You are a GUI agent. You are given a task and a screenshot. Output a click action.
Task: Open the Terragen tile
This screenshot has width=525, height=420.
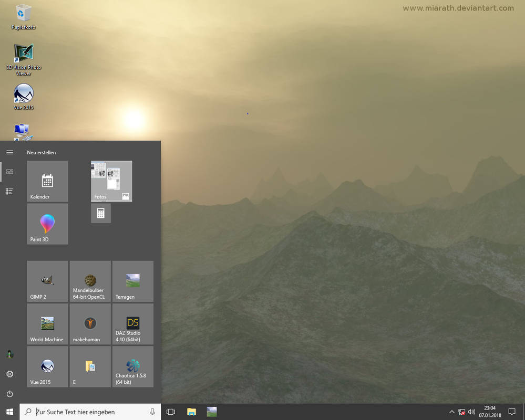[132, 281]
